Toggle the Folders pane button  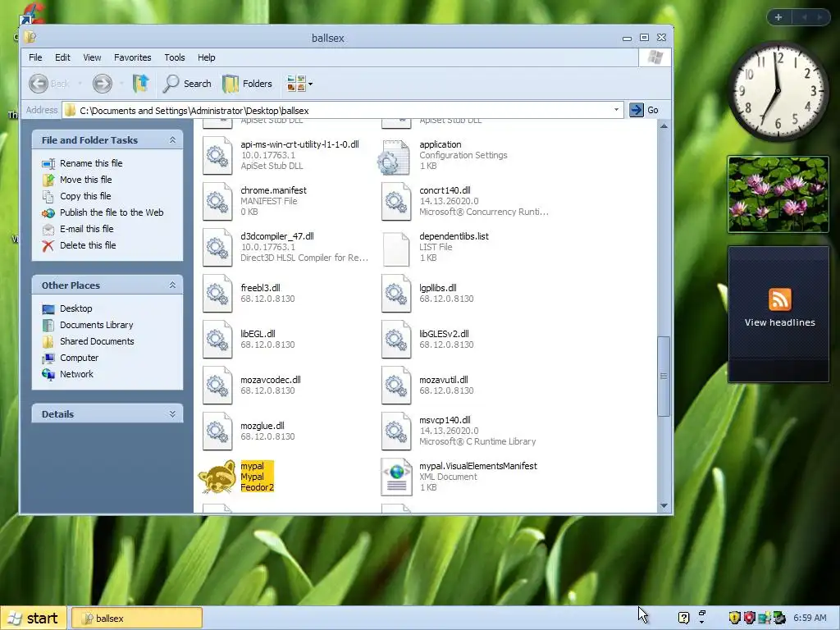[x=247, y=84]
